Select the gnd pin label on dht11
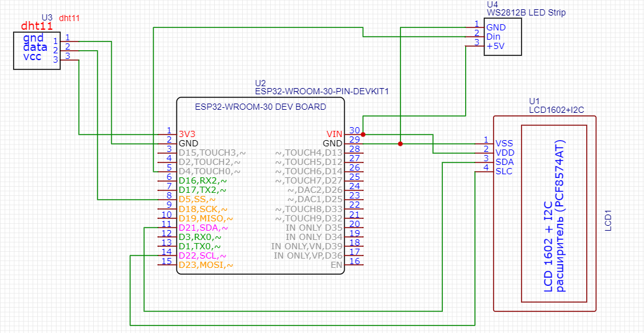The width and height of the screenshot is (644, 333). point(32,38)
